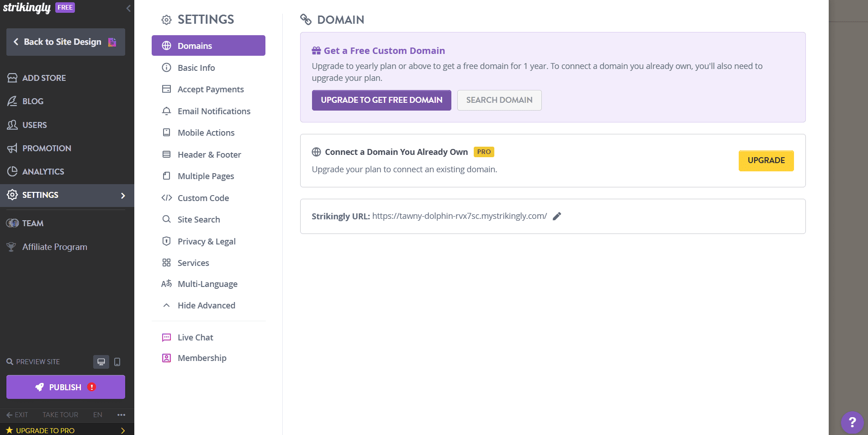This screenshot has height=435, width=868.
Task: Click the 'Get a Free Custom Domain' heading
Action: click(x=384, y=51)
